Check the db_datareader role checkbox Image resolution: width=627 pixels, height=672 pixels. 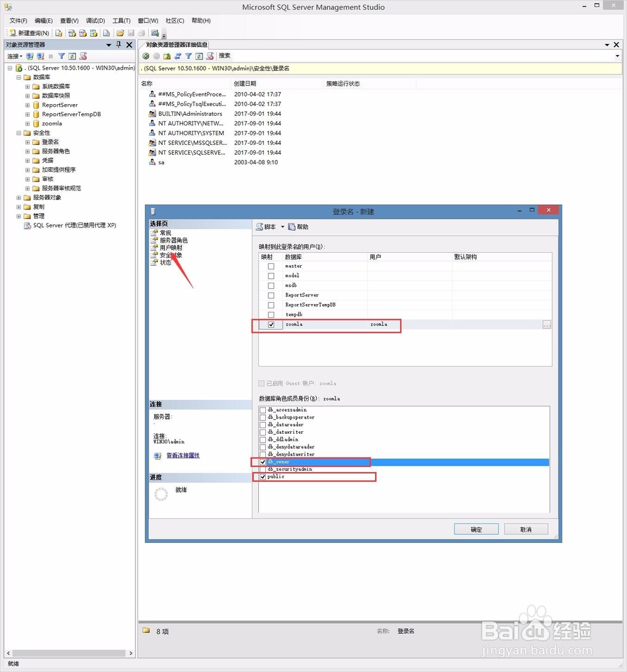(263, 425)
